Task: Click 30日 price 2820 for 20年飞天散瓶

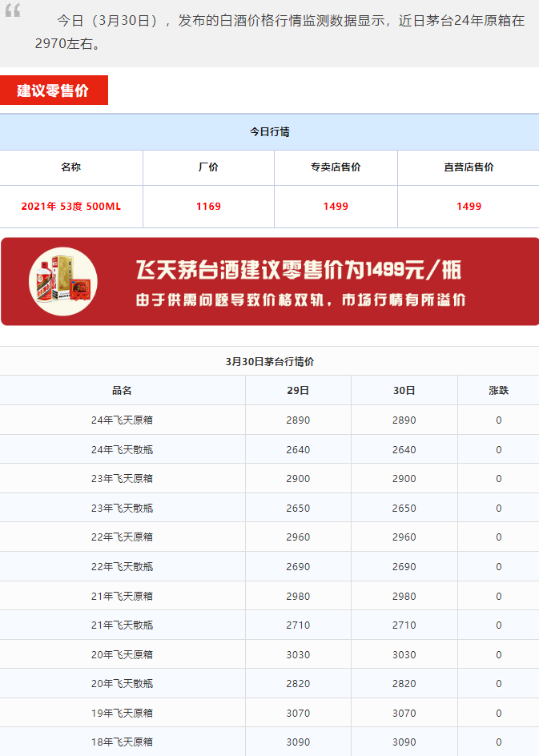Action: click(x=404, y=684)
